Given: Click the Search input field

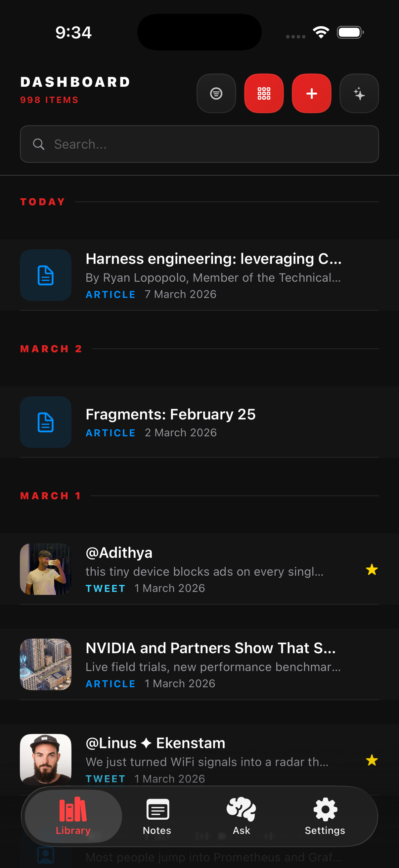Looking at the screenshot, I should click(209, 144).
